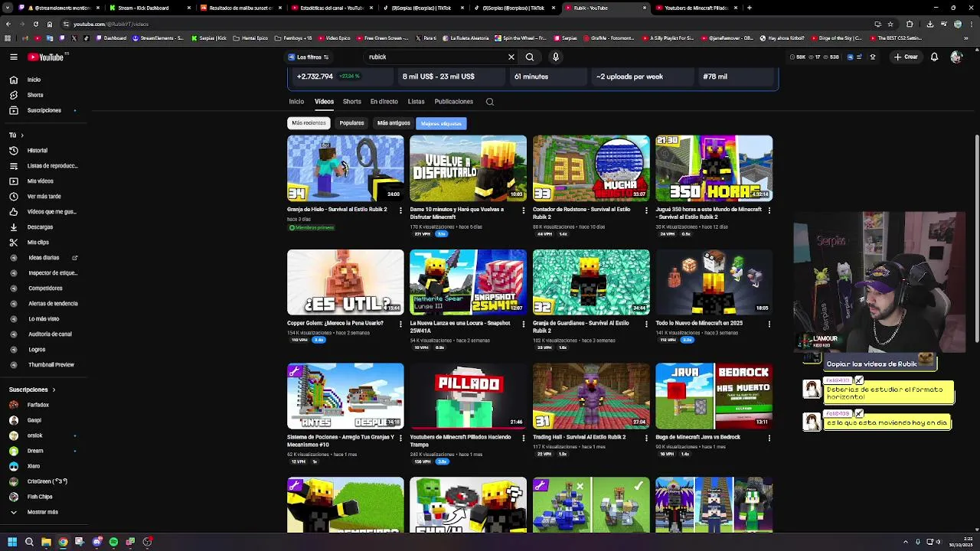Open Shorts in the left sidebar

pos(35,95)
